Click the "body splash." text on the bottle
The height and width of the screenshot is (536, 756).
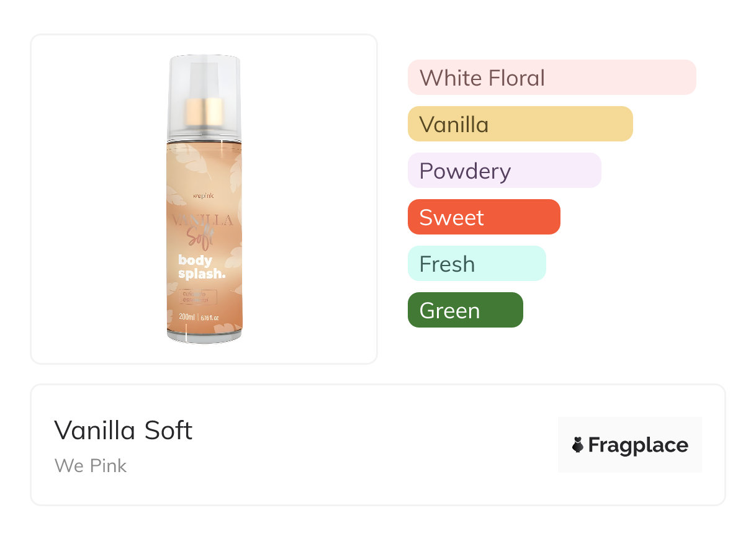200,267
